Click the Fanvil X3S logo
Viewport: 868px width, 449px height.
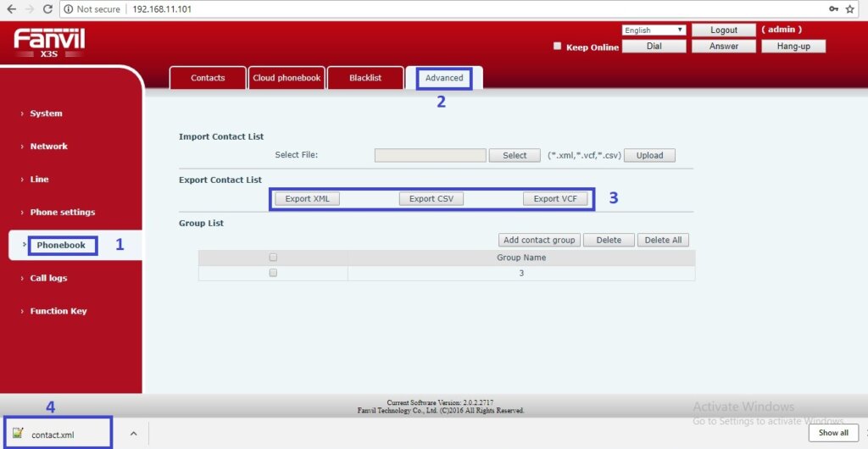(49, 42)
